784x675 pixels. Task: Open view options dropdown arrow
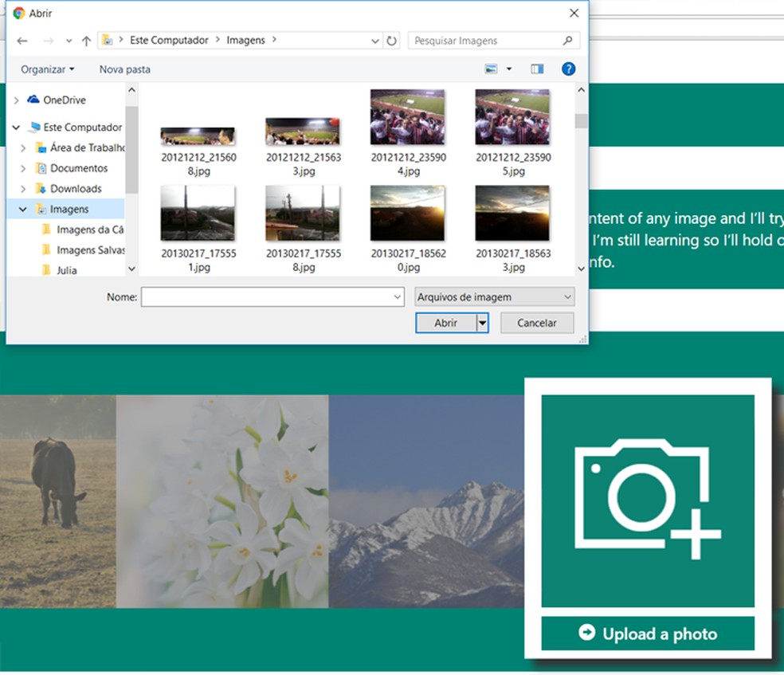pos(509,69)
